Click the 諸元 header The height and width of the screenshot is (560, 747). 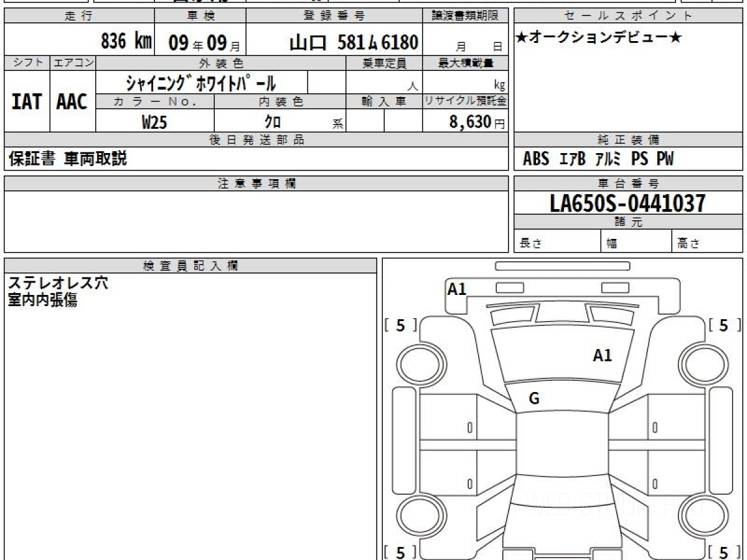(628, 222)
